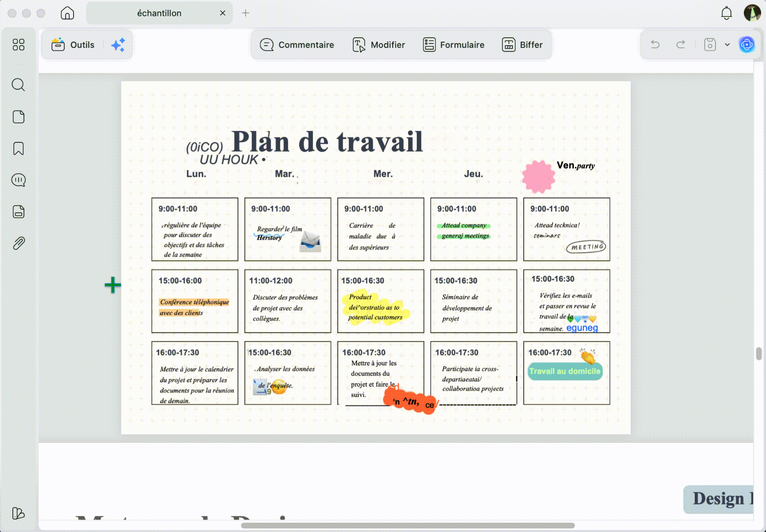Click the envelope sticker in Mar. cell
This screenshot has height=532, width=766.
(310, 242)
